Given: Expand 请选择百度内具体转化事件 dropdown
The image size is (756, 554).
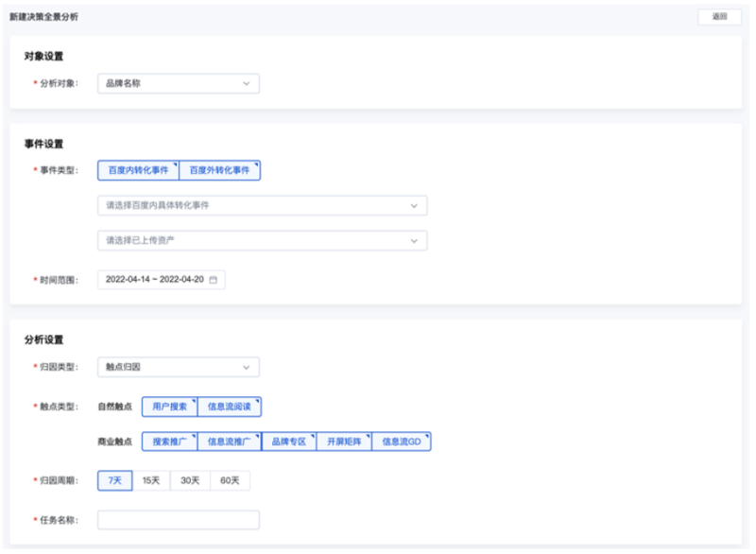Looking at the screenshot, I should pyautogui.click(x=262, y=205).
